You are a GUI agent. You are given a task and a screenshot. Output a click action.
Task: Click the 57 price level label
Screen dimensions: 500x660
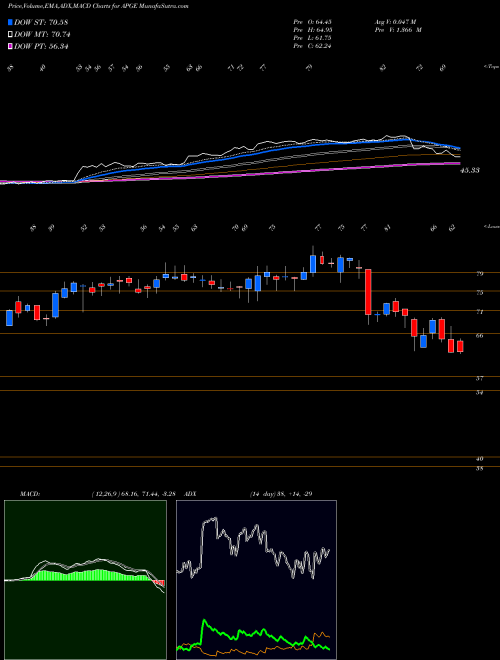(479, 378)
